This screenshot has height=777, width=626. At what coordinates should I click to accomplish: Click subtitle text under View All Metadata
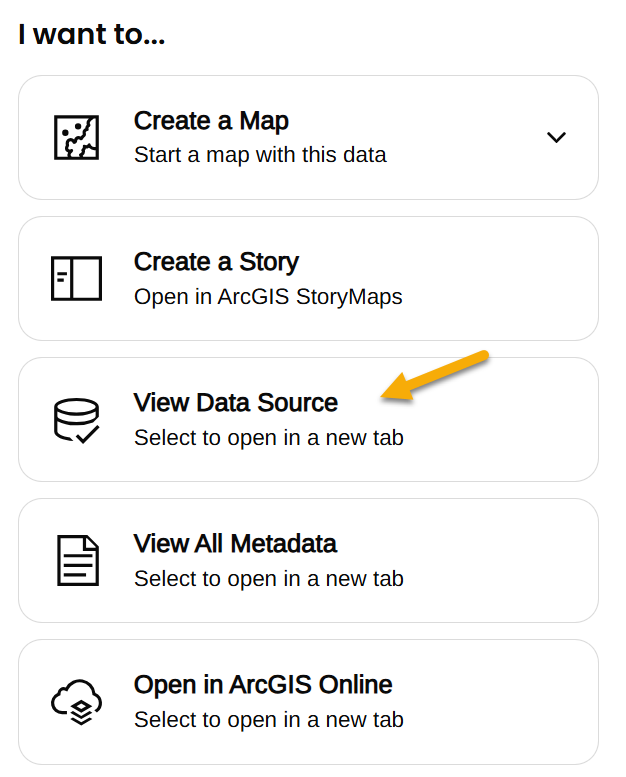point(269,579)
